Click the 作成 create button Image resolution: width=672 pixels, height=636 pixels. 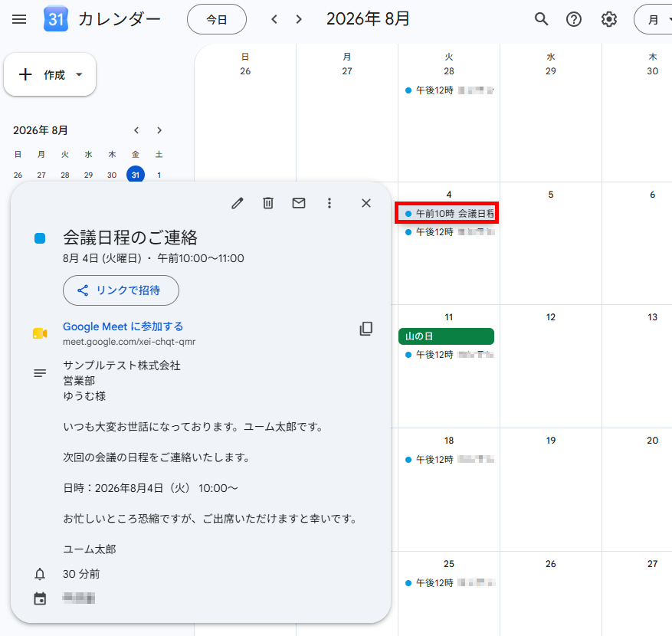50,74
